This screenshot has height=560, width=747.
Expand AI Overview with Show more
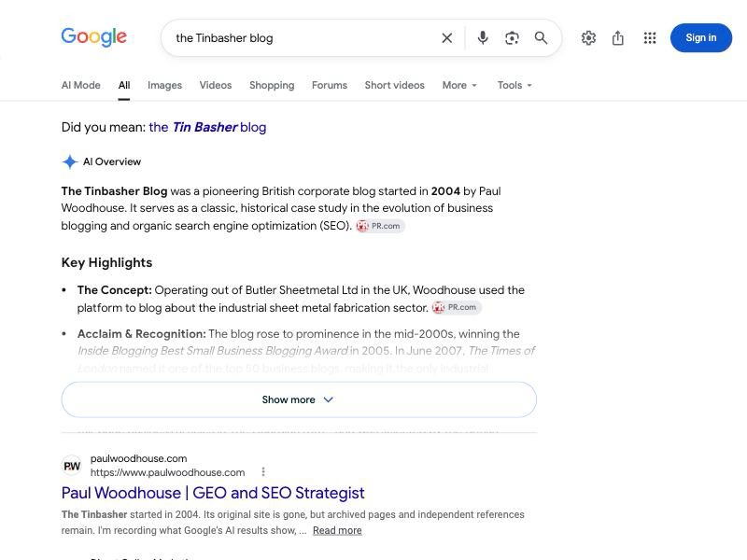299,399
